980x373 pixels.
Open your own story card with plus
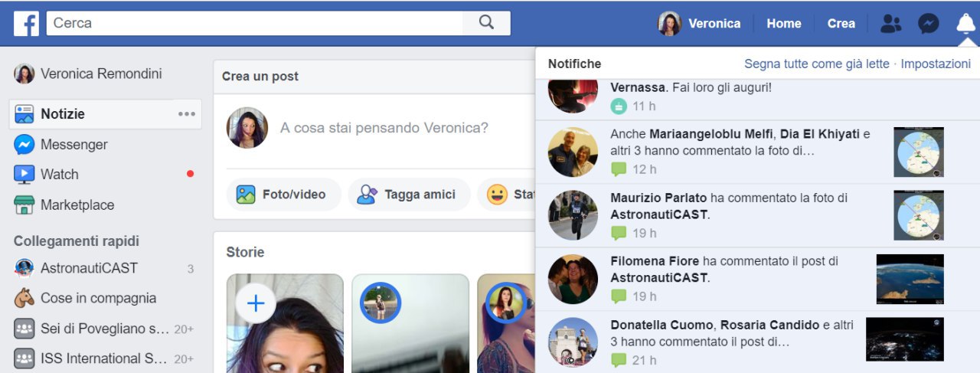tap(285, 323)
